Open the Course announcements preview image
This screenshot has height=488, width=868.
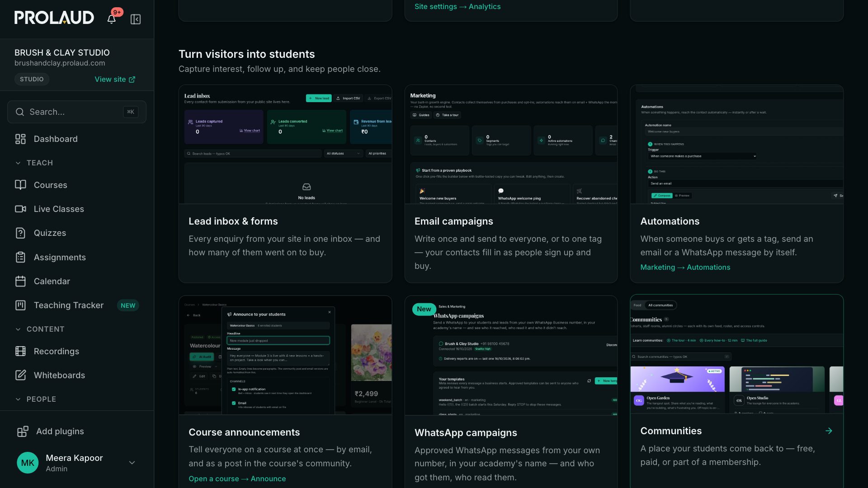[x=285, y=355]
